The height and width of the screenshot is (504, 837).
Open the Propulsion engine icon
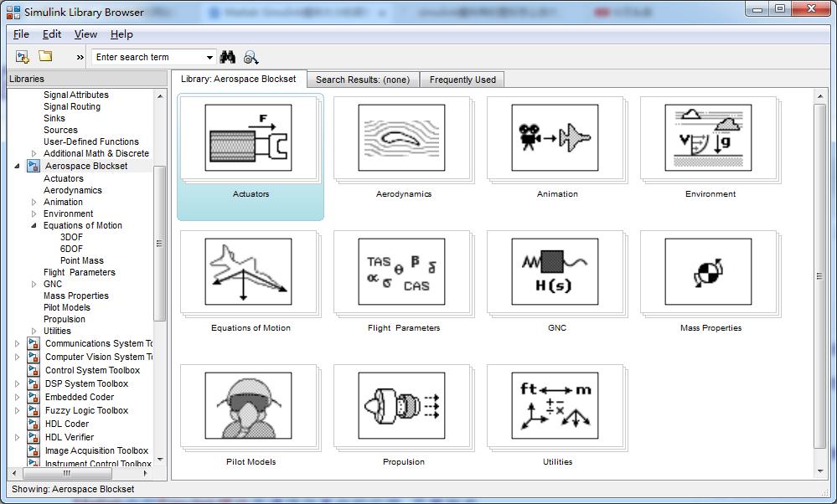(403, 405)
